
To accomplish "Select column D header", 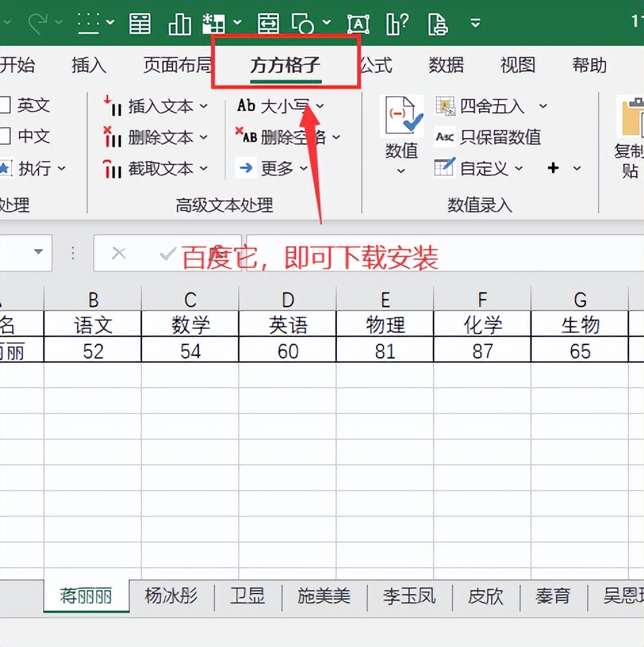I will pyautogui.click(x=287, y=300).
